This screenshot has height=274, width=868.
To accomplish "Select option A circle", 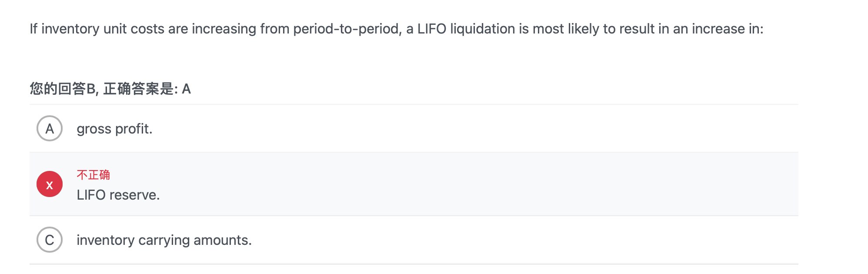I will pos(50,128).
